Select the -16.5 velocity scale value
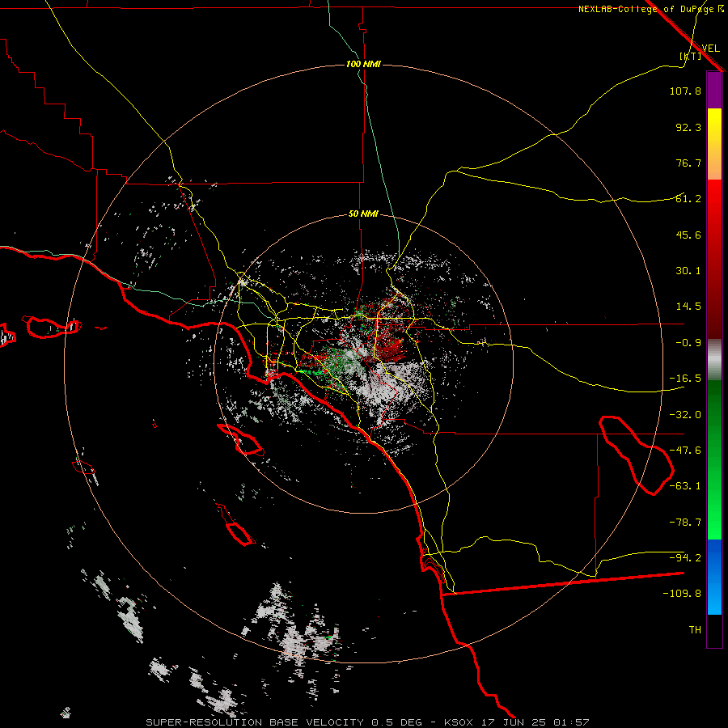728x728 pixels. click(x=685, y=379)
